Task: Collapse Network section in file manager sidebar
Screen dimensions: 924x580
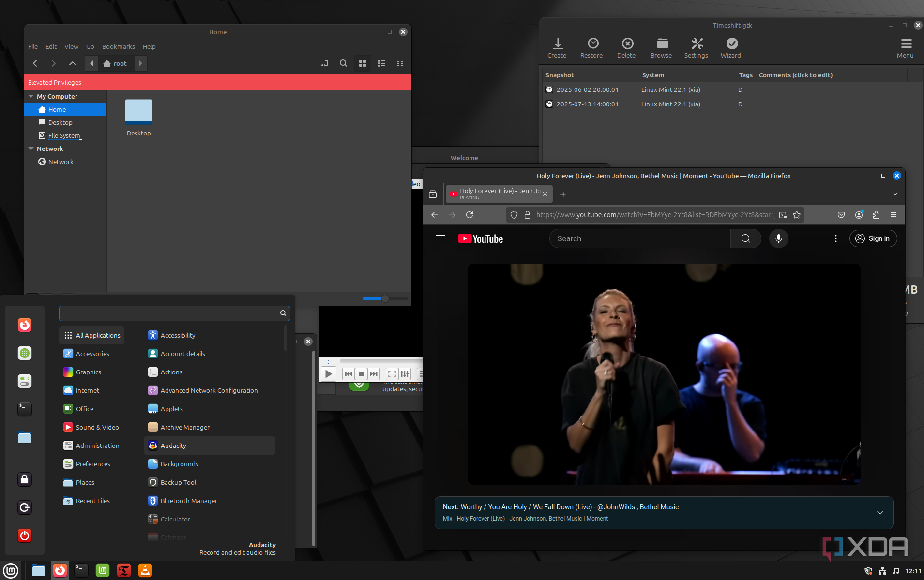Action: click(x=31, y=149)
